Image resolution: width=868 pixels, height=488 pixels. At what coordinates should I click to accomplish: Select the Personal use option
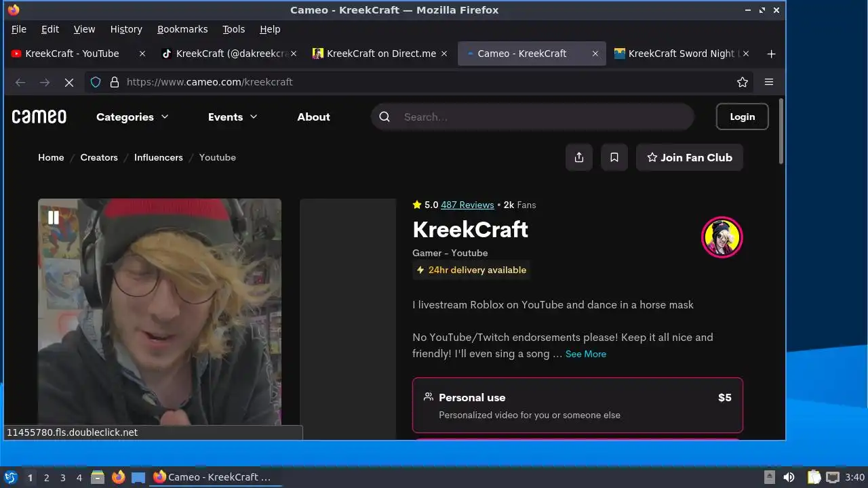pos(578,405)
